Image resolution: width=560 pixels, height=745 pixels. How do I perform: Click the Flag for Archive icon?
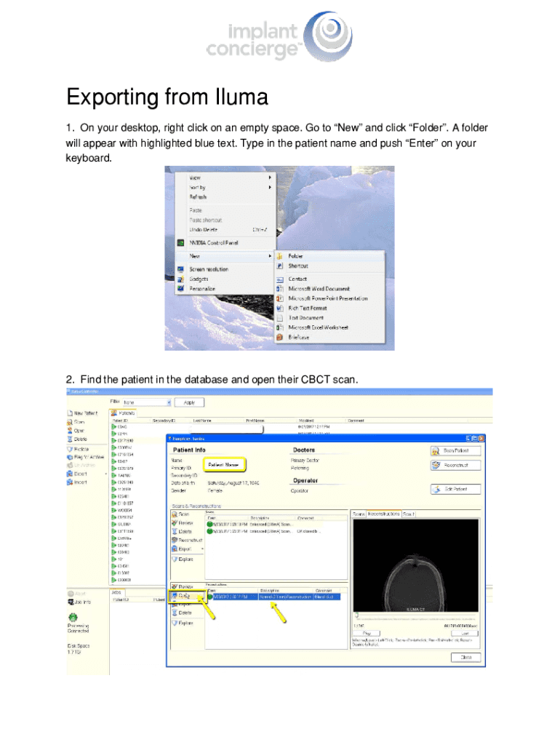[x=71, y=457]
